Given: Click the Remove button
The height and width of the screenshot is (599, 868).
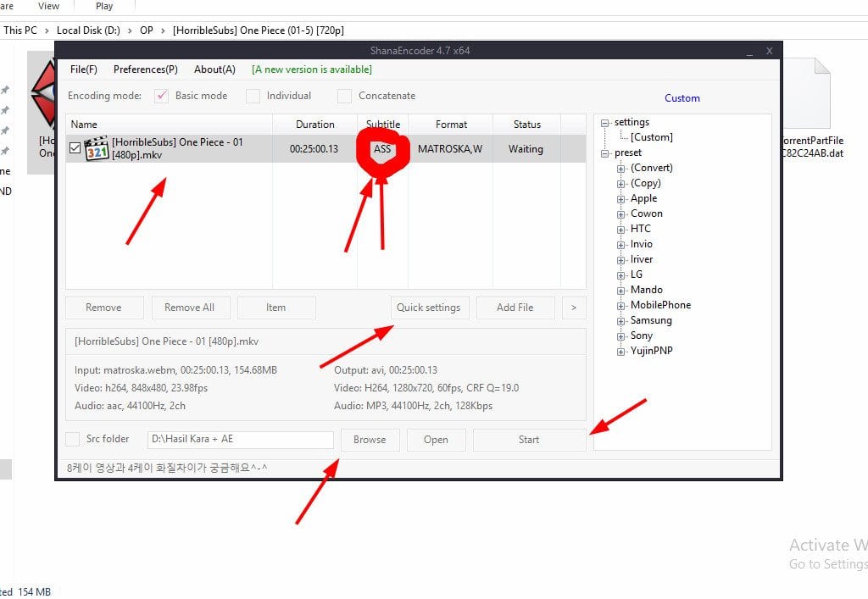Looking at the screenshot, I should point(104,308).
